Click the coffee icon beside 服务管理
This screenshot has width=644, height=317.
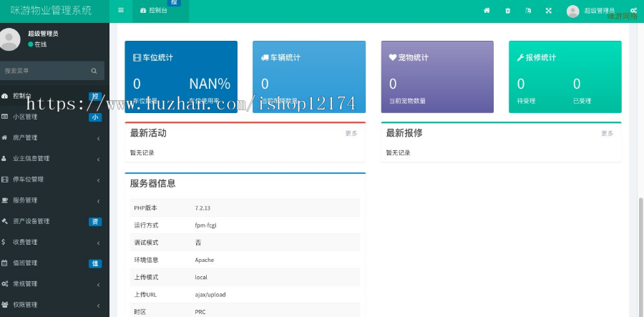pyautogui.click(x=4, y=200)
